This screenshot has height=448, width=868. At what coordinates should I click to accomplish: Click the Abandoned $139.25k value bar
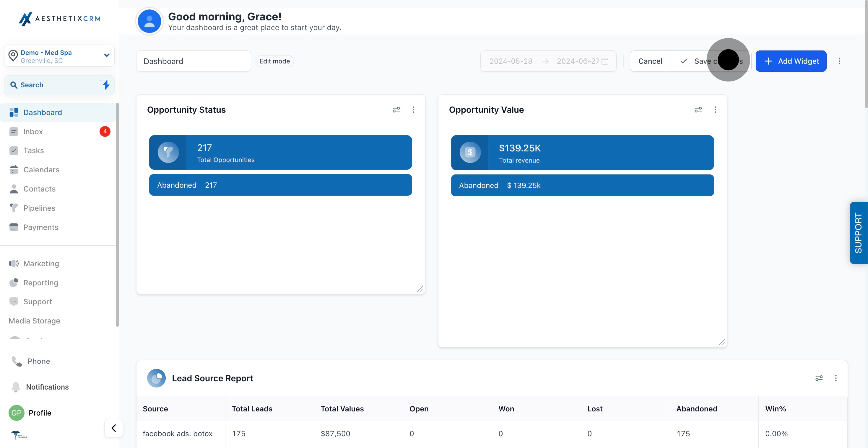[583, 185]
